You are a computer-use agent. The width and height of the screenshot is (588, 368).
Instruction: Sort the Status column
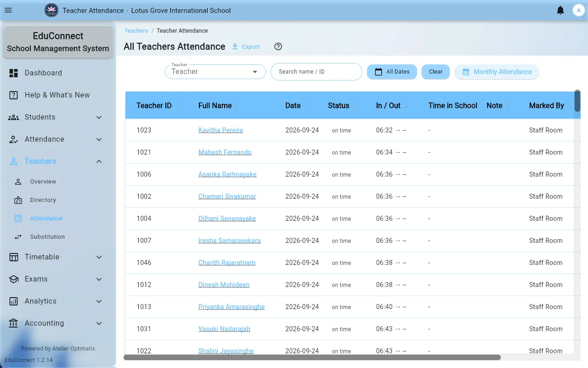pyautogui.click(x=355, y=105)
